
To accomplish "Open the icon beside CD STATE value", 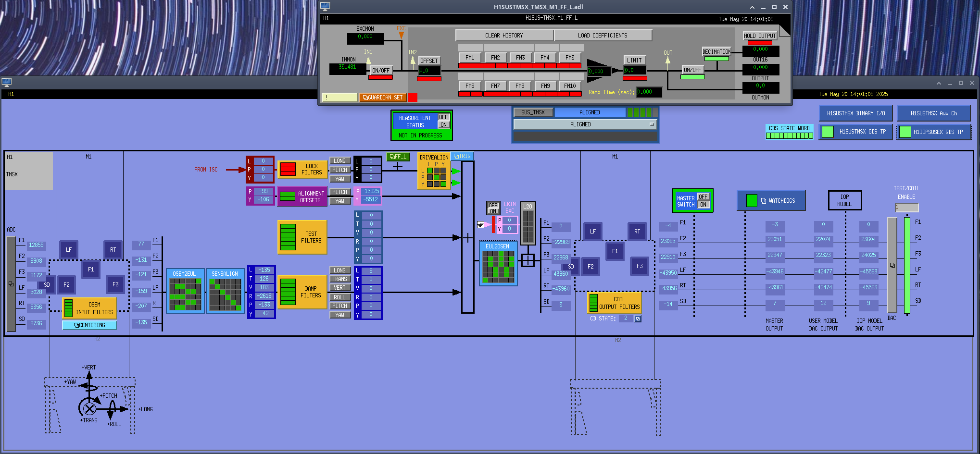I will 638,319.
